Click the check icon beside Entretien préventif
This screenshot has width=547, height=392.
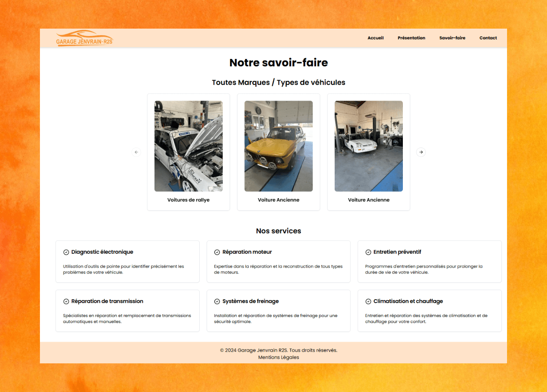[368, 252]
